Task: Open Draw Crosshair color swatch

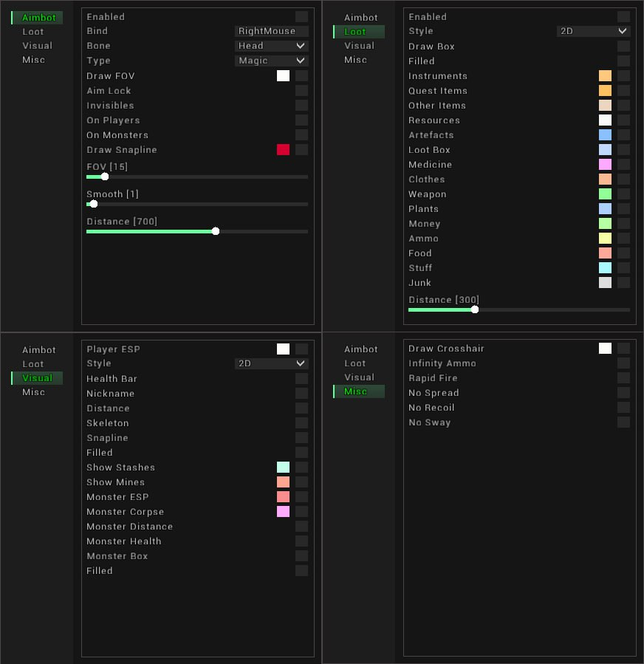Action: tap(605, 348)
